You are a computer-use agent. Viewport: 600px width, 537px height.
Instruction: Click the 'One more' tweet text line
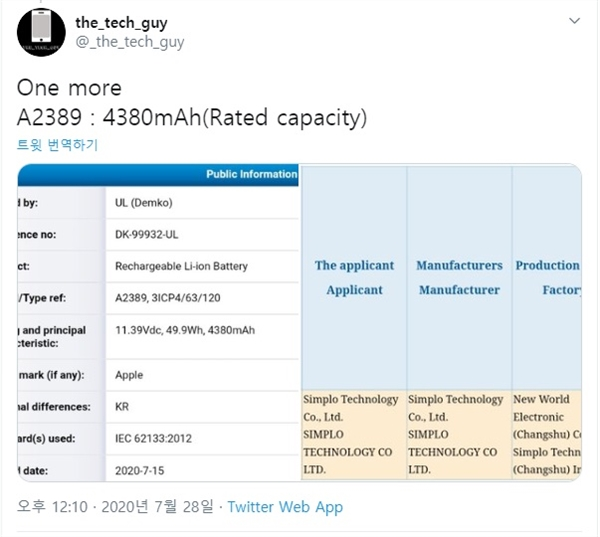coord(69,87)
